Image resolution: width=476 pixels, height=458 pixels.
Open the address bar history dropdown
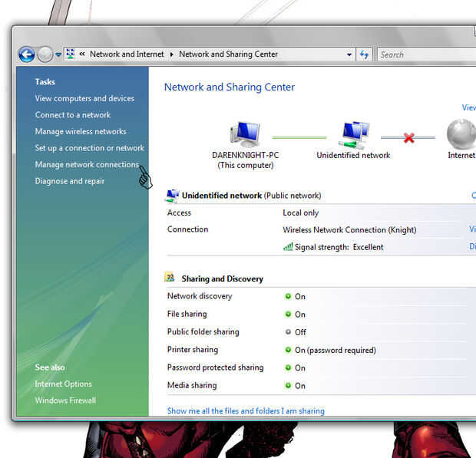tap(349, 54)
